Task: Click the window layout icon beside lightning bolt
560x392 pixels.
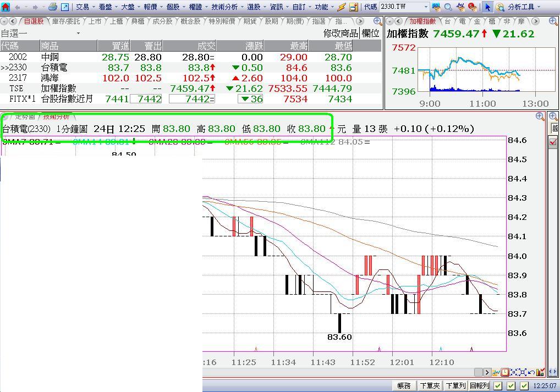Action: click(353, 7)
